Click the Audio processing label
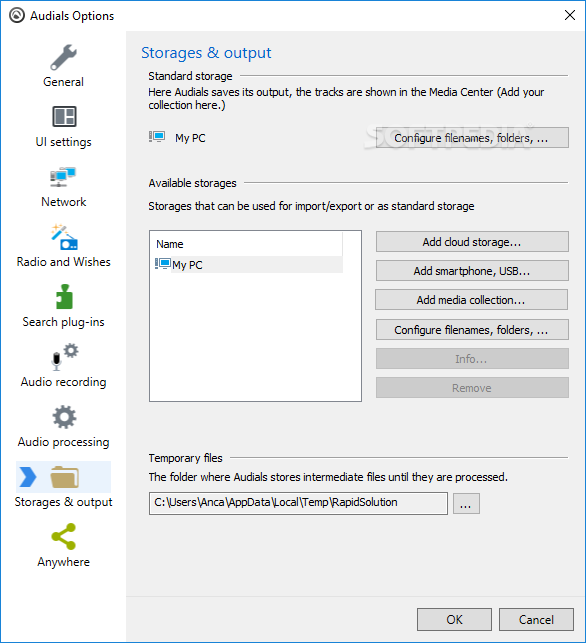Viewport: 586px width, 643px height. pyautogui.click(x=64, y=442)
